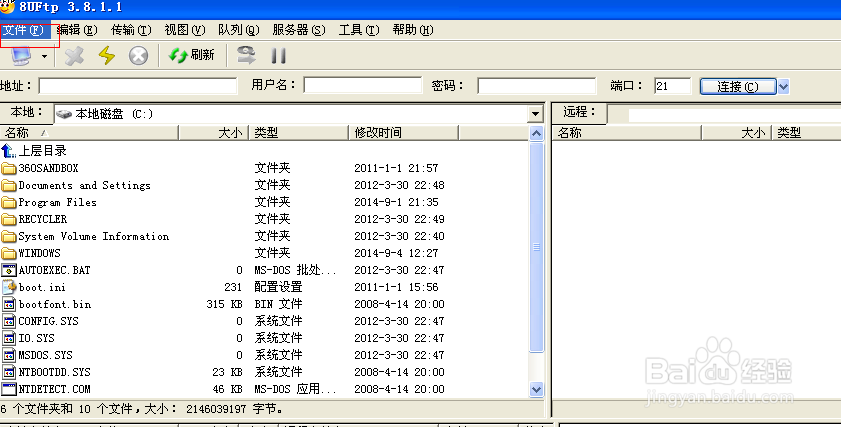Screen dimensions: 841x427
Task: Select the bootfont.bin file icon
Action: coord(9,304)
